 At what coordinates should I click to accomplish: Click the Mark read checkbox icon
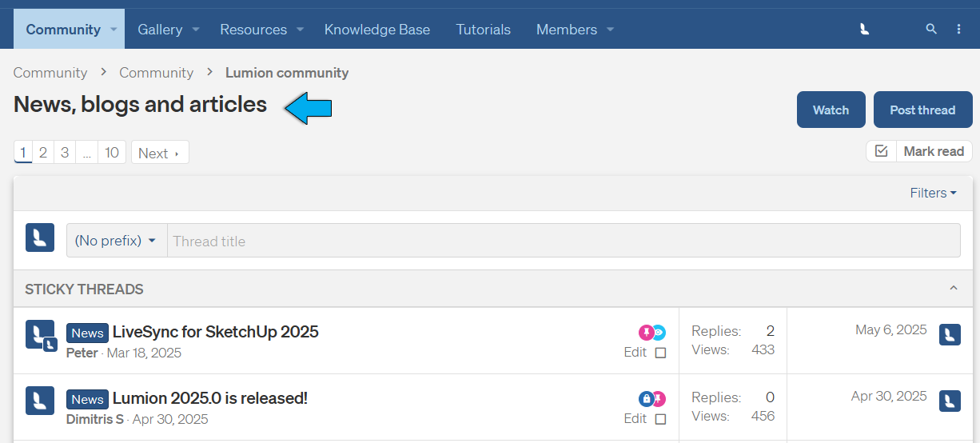point(881,151)
